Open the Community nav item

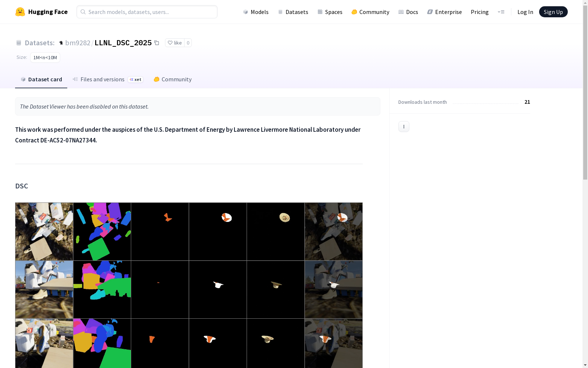[370, 12]
